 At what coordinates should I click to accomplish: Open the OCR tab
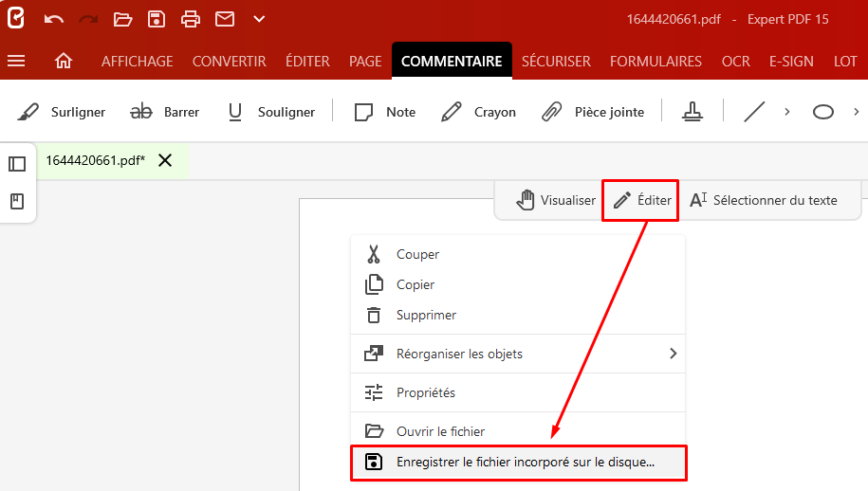click(x=736, y=62)
